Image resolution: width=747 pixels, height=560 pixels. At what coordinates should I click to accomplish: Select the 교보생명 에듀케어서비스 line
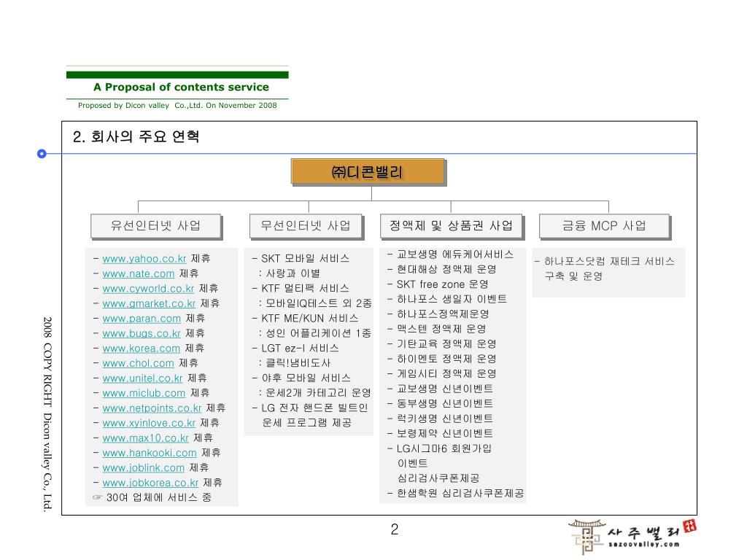click(450, 254)
